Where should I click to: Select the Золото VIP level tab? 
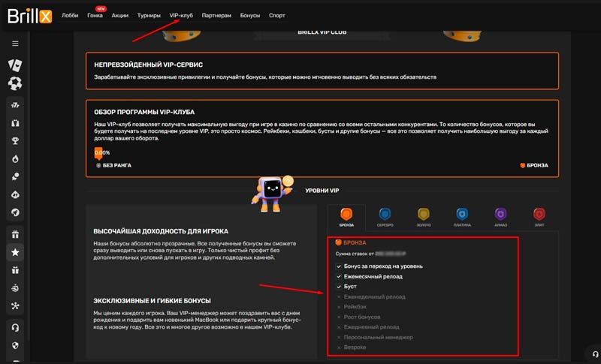tap(424, 217)
